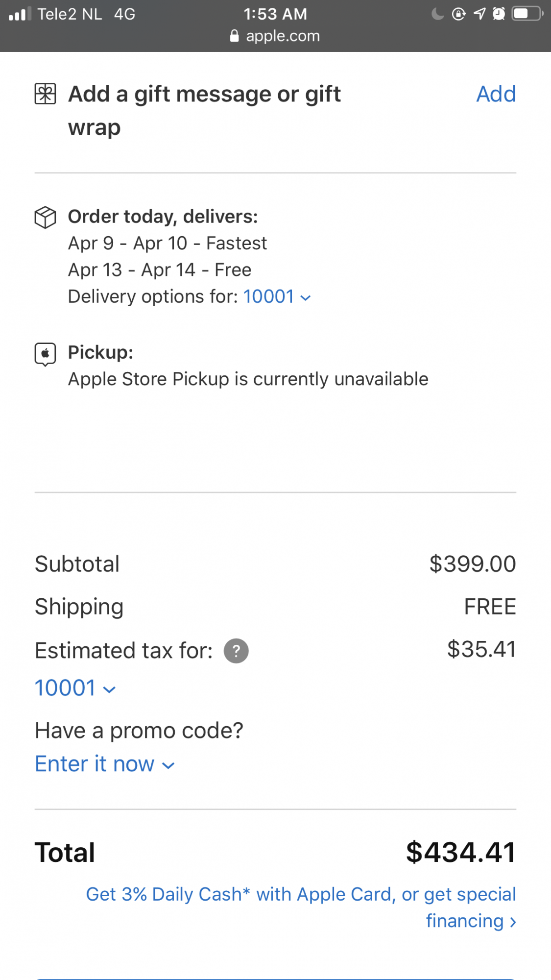
Task: Tap the Apple Store pickup icon
Action: click(45, 354)
